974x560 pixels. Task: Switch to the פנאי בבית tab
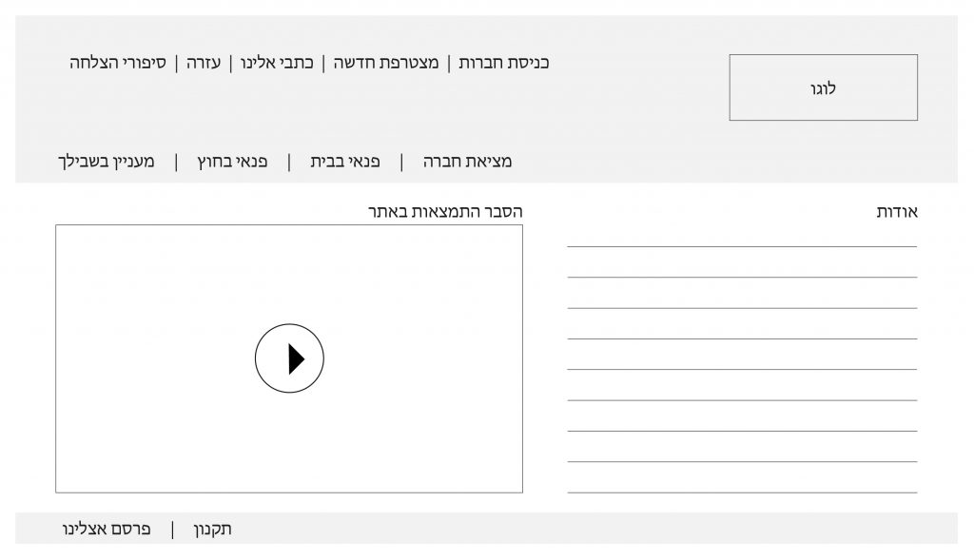[344, 162]
